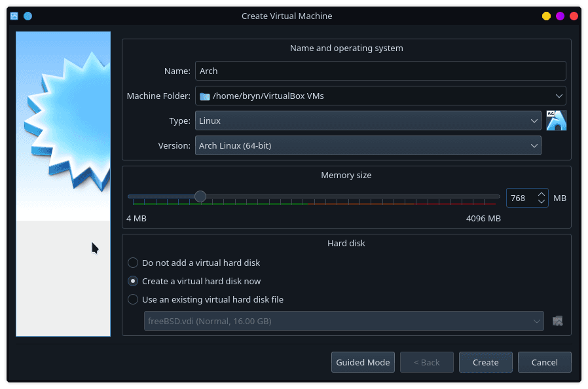This screenshot has width=588, height=389.
Task: Close the Create Virtual Machine window
Action: (574, 16)
